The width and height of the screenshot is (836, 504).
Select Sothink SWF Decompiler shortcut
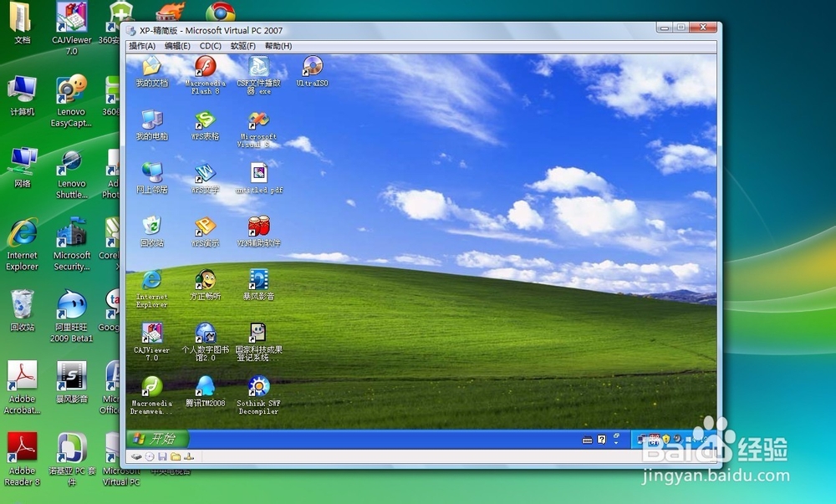tap(258, 395)
